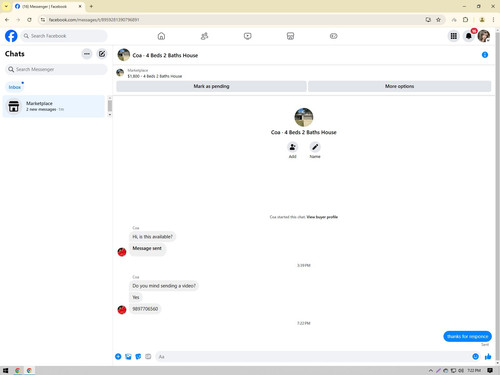Click the taskbar volume icon
Screen dimensions: 500x375
461,370
